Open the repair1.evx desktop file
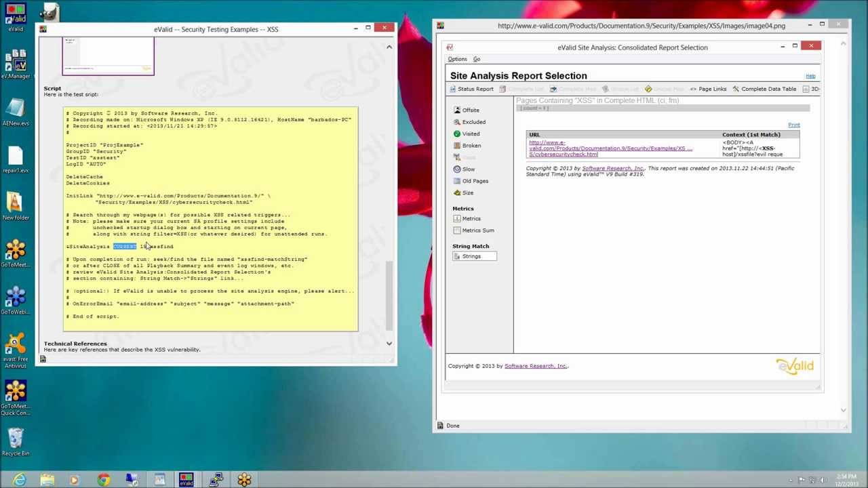Viewport: 868px width, 488px height. click(x=16, y=160)
